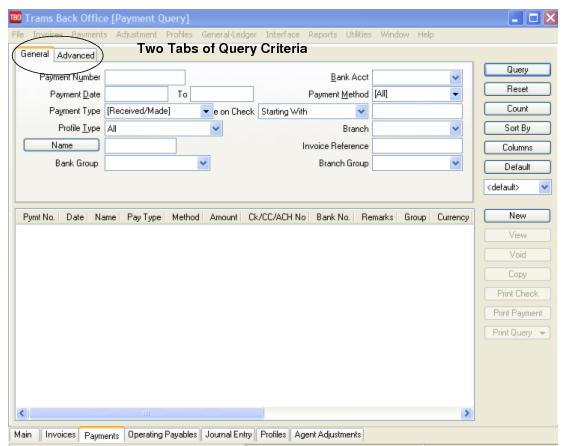Click the Sort By button
The width and height of the screenshot is (566, 446).
point(517,128)
